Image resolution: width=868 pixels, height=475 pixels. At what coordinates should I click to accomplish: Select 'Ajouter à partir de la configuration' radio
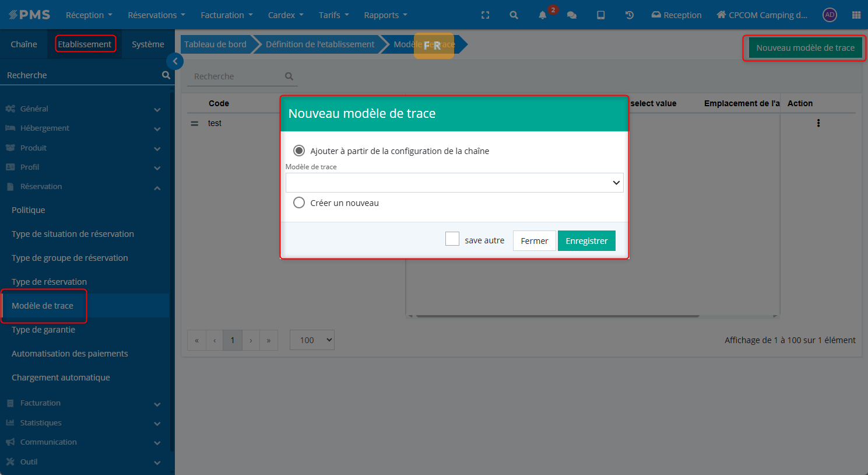(x=299, y=151)
